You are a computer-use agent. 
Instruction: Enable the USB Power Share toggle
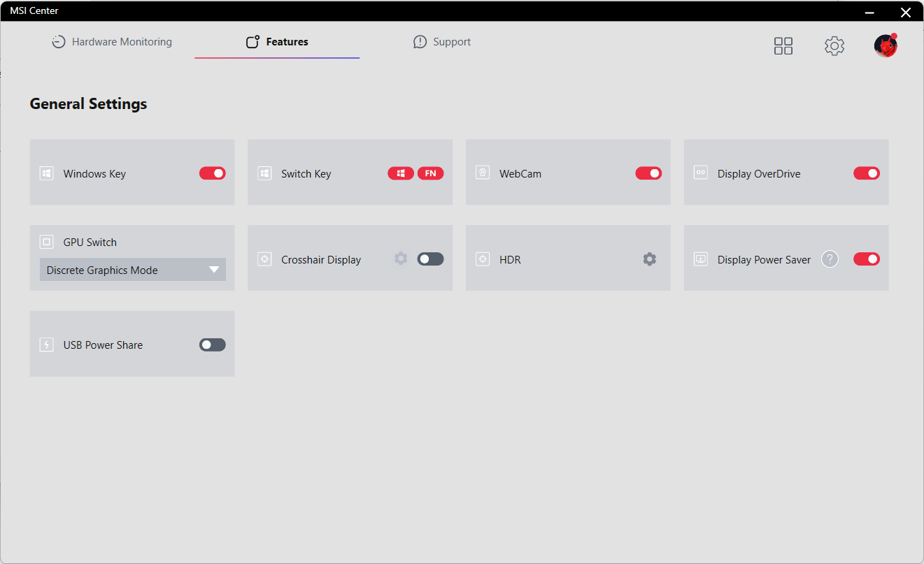click(x=213, y=345)
